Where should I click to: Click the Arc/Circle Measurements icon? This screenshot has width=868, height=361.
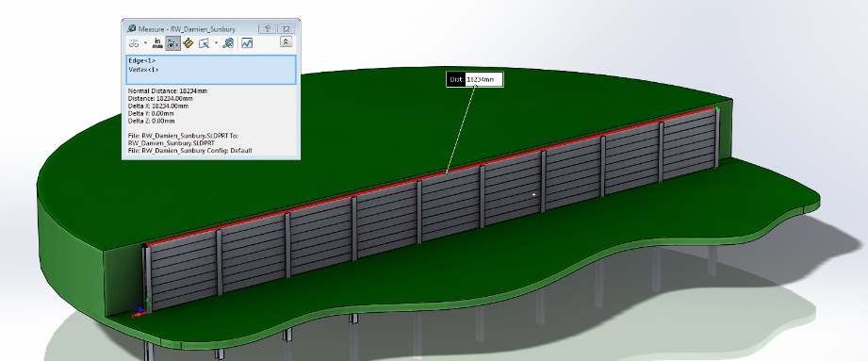point(134,42)
